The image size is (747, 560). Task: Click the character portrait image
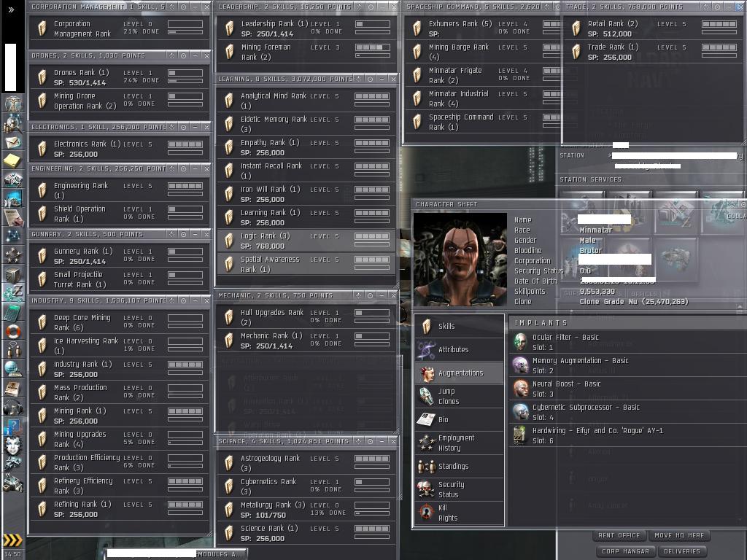460,260
